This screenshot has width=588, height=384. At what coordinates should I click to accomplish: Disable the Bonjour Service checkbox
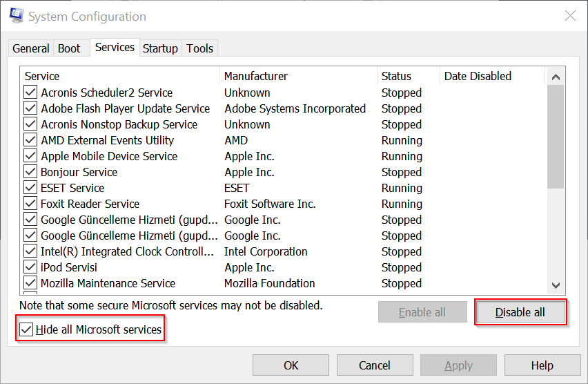click(x=30, y=172)
